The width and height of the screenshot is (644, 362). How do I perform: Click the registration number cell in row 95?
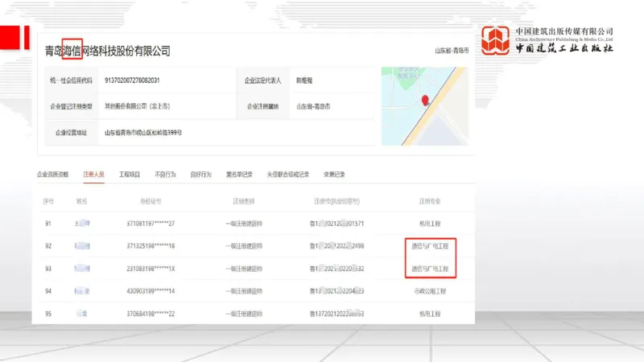tap(336, 314)
